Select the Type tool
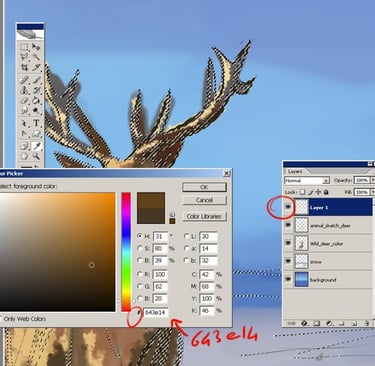The image size is (375, 366). (36, 124)
